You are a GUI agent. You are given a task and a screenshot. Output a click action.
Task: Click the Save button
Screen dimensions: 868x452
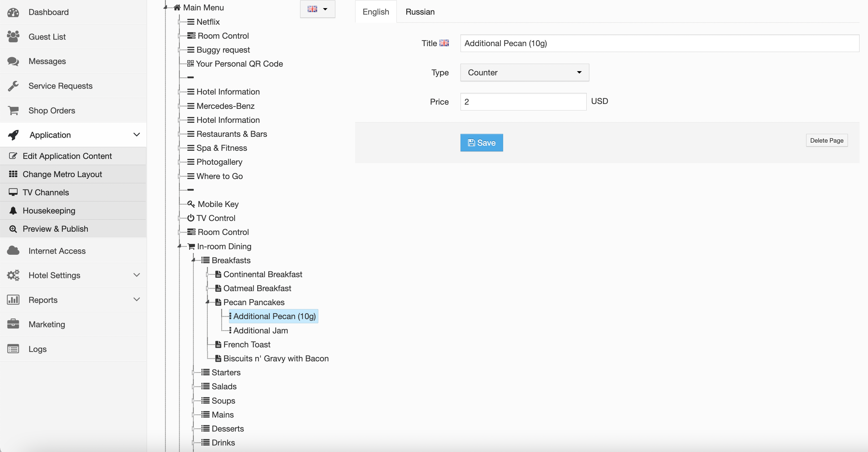(482, 143)
